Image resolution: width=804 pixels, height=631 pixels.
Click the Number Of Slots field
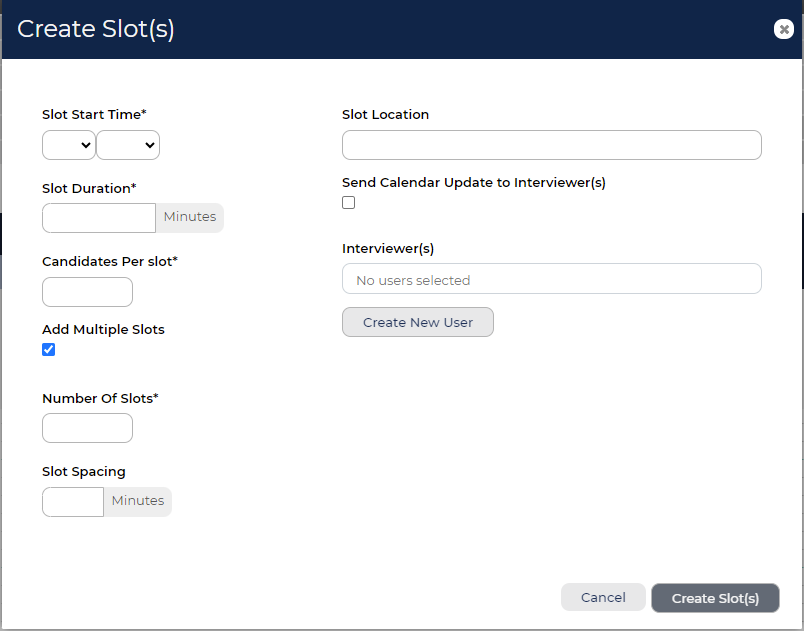coord(87,428)
